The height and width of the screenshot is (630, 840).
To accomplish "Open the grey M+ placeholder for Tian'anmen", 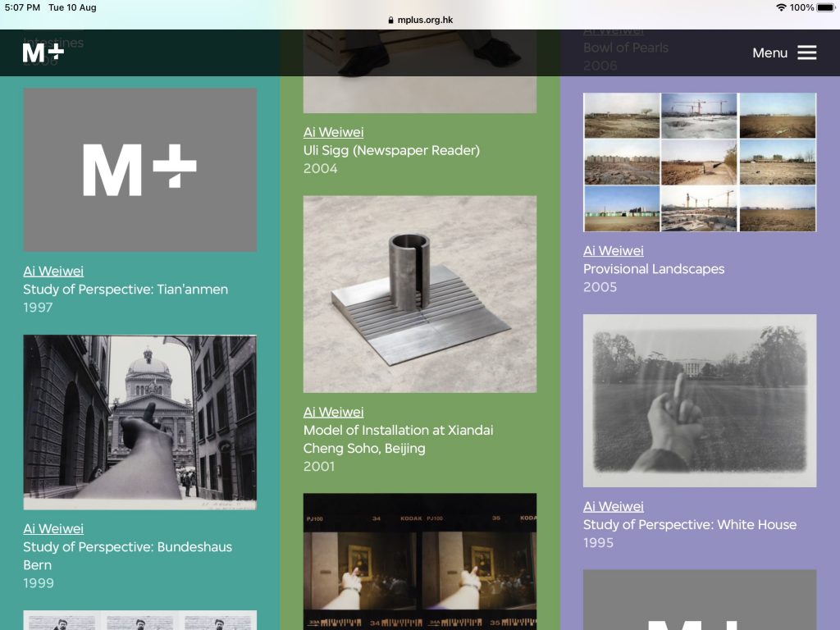I will click(x=139, y=170).
